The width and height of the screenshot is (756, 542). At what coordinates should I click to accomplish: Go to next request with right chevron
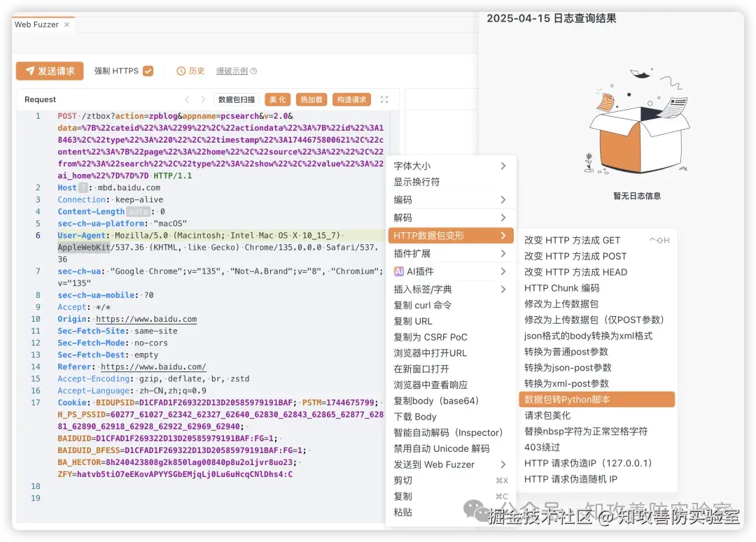click(203, 99)
